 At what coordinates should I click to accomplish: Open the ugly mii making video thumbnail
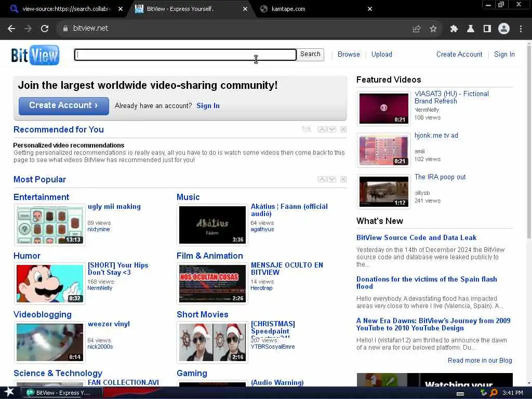pyautogui.click(x=49, y=224)
